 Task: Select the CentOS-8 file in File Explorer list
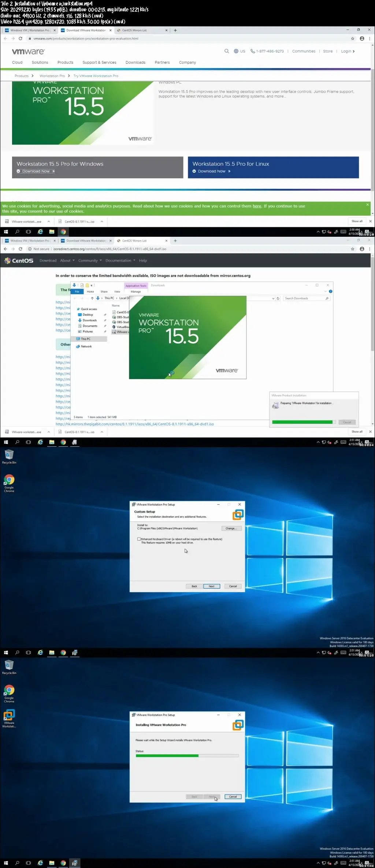(120, 312)
